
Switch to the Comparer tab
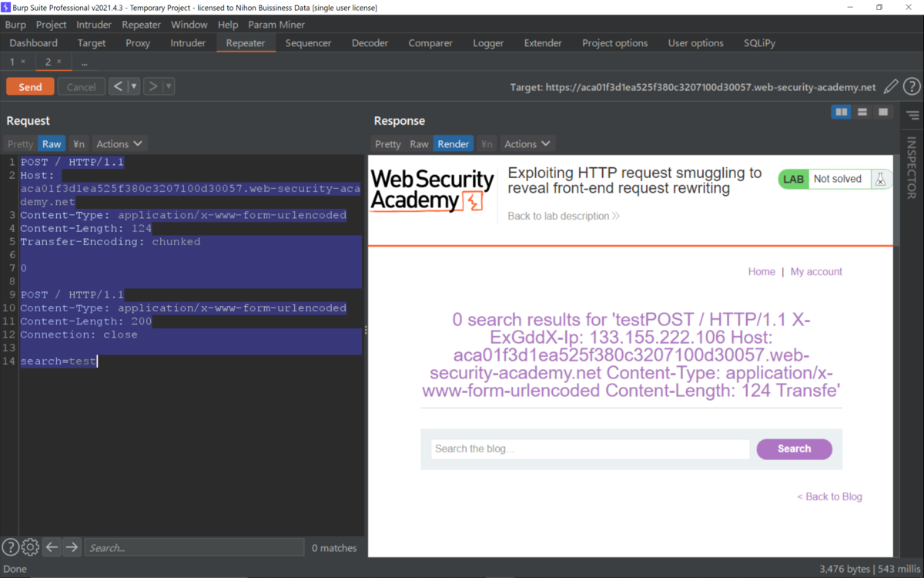[x=430, y=43]
